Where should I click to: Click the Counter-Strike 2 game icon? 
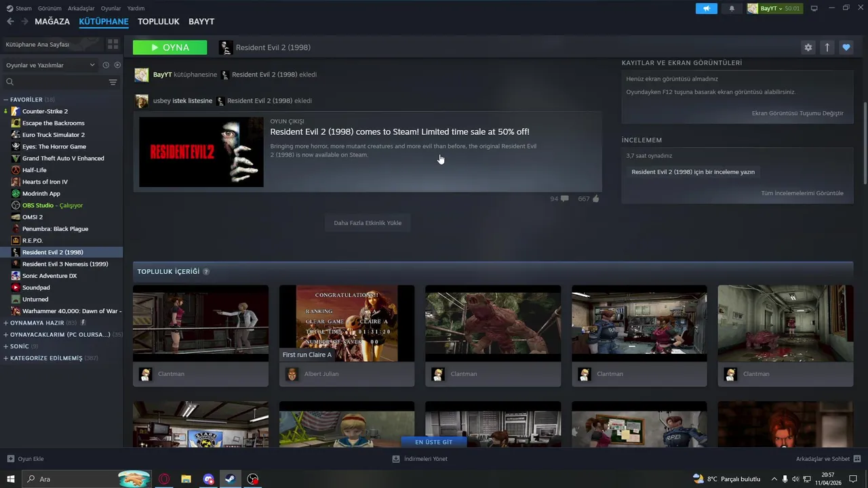16,111
